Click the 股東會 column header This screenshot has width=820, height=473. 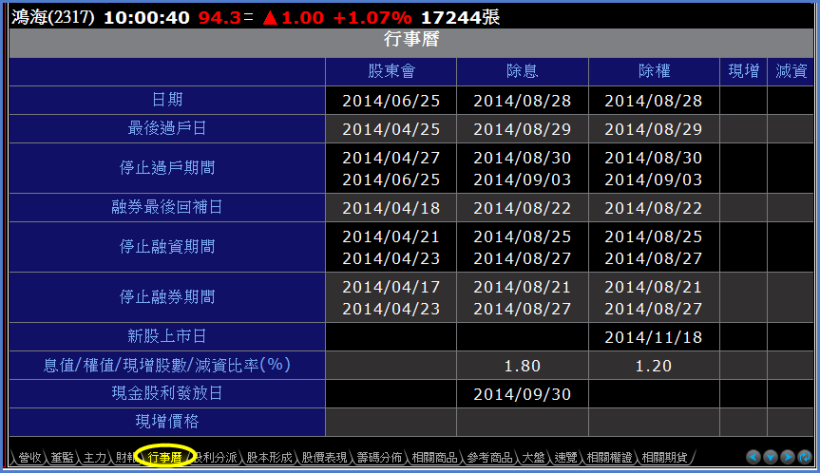[x=391, y=71]
